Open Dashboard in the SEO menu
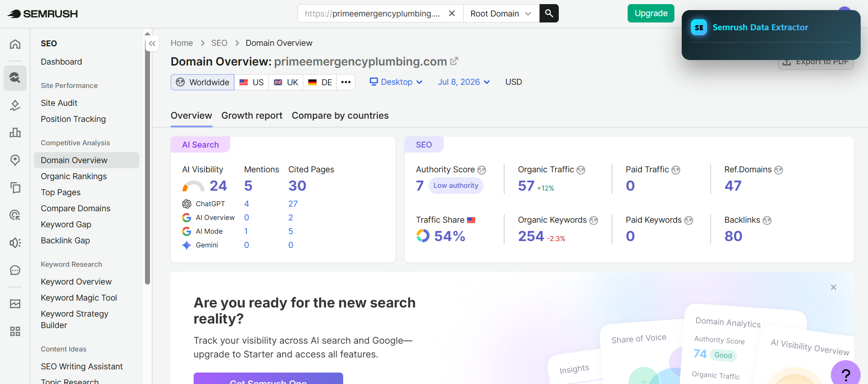868x384 pixels. tap(61, 62)
